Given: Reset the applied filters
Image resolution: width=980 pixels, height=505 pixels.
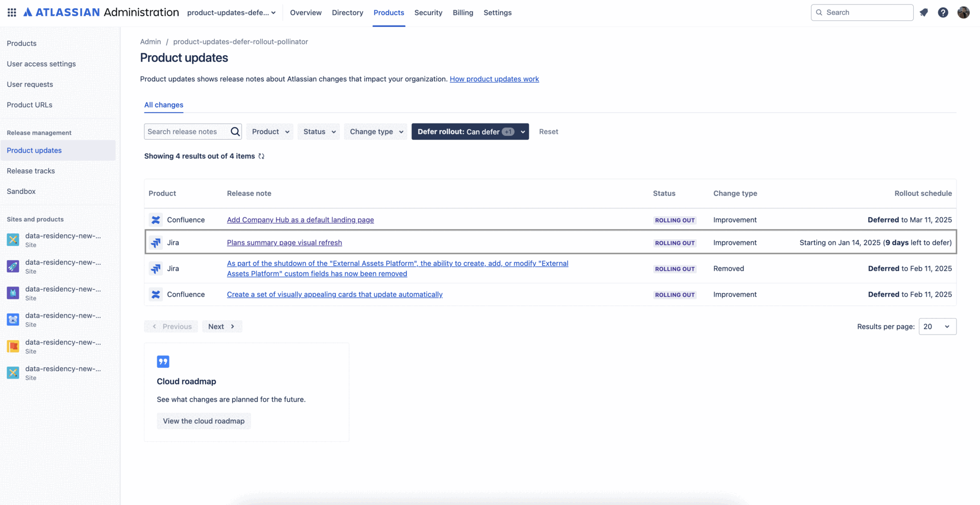Looking at the screenshot, I should pos(549,132).
